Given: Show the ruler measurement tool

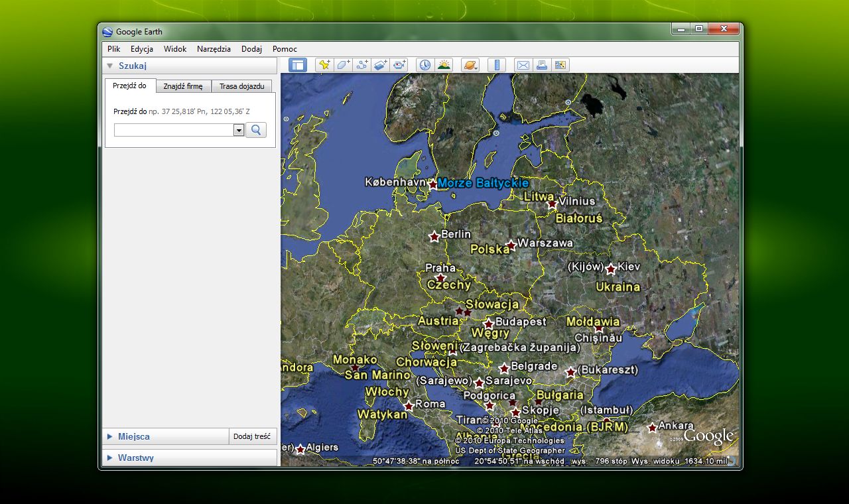Looking at the screenshot, I should coord(497,65).
